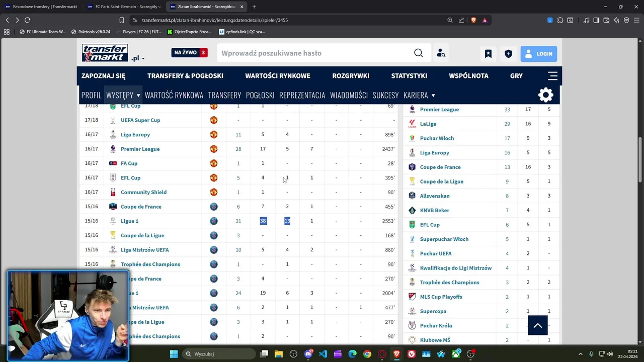Click the search magnifier icon
The width and height of the screenshot is (644, 362).
tap(418, 53)
